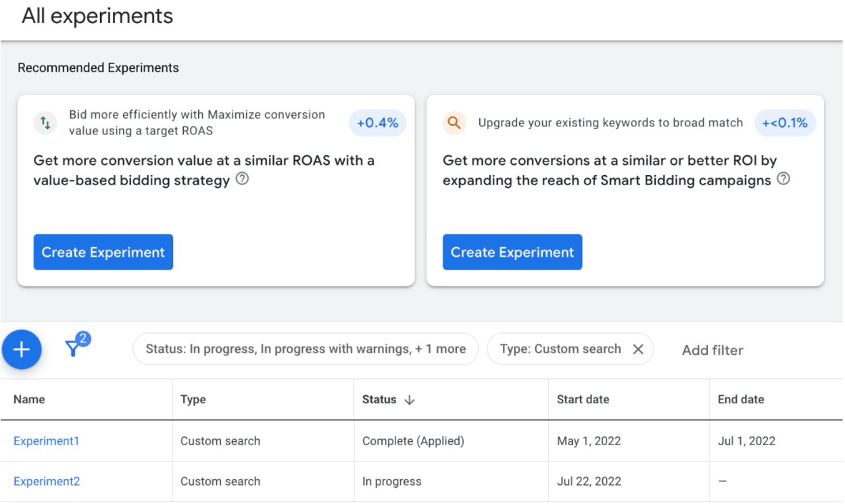
Task: Click the +<0.1% uplift badge
Action: 785,123
